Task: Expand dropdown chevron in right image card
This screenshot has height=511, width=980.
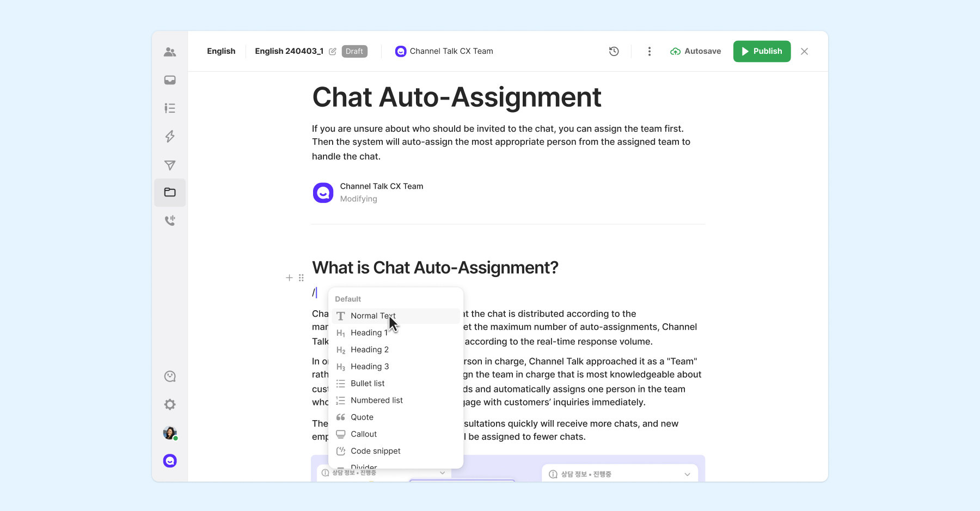Action: [x=687, y=475]
